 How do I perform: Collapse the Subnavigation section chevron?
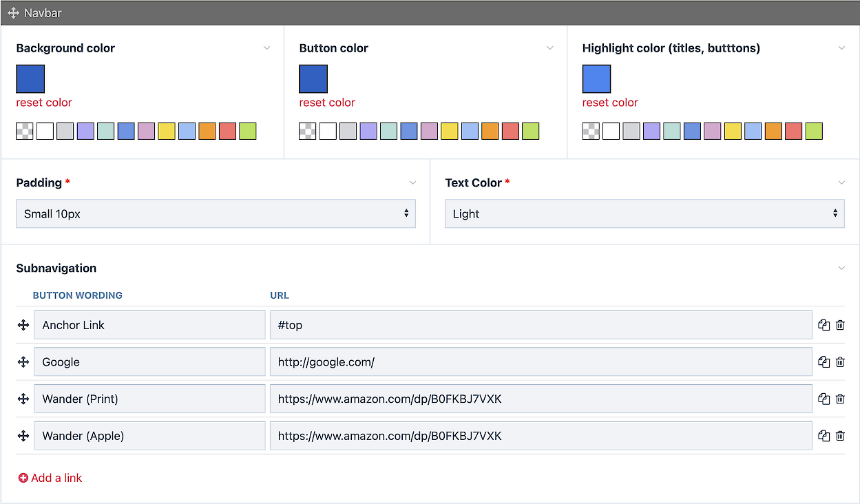[841, 268]
